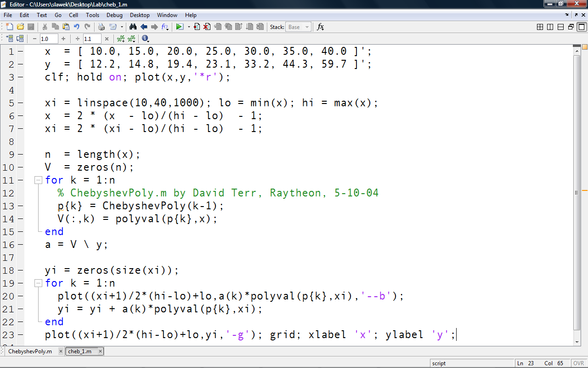
Task: Toggle a breakpoint on line 9
Action: point(20,154)
